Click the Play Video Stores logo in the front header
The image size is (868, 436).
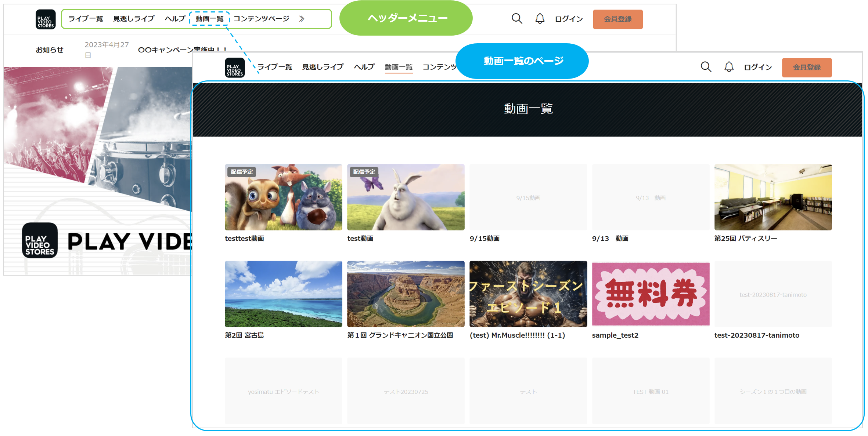coord(235,68)
